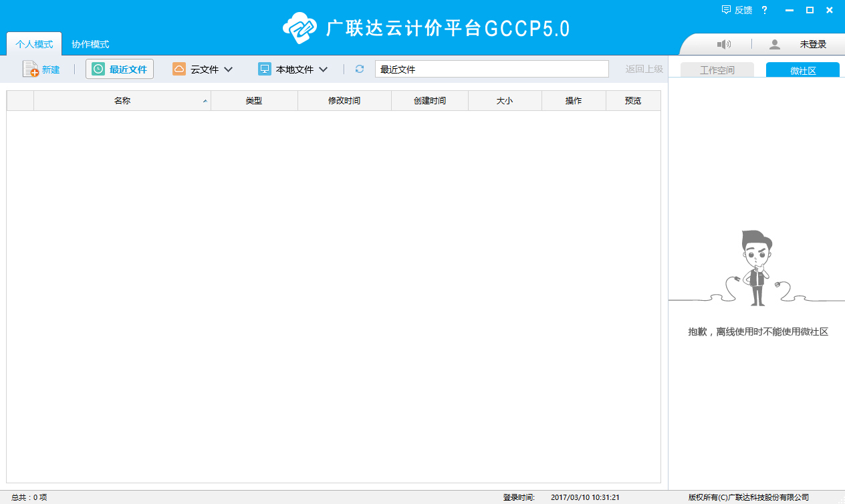Click the blue local files monitor icon
The image size is (845, 504).
tap(265, 69)
